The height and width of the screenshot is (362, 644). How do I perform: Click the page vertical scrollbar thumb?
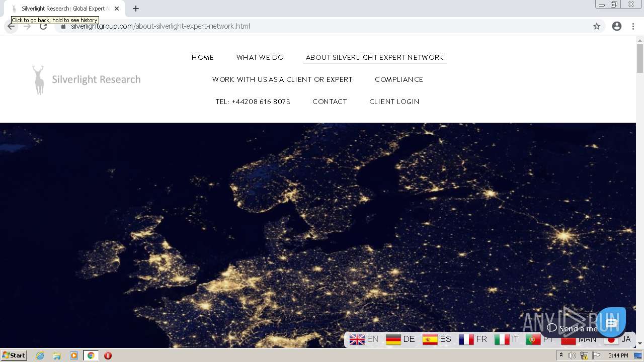pos(640,58)
